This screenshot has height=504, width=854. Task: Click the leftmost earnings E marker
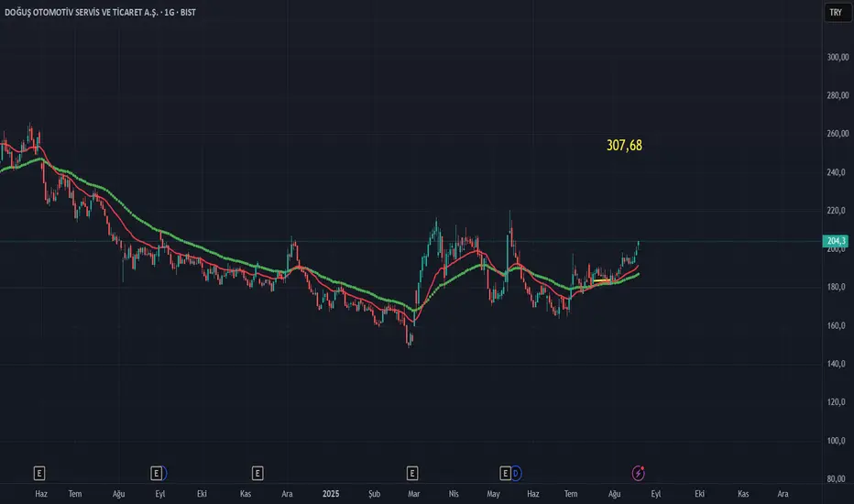click(39, 473)
